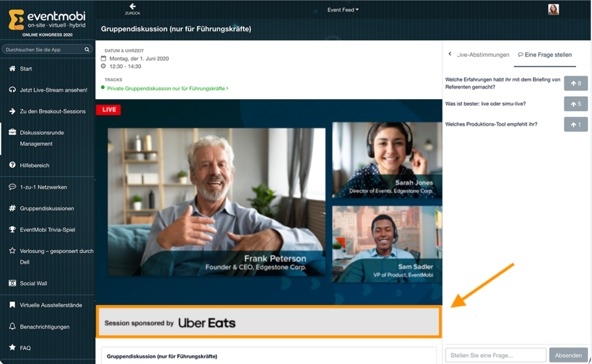The width and height of the screenshot is (592, 364).
Task: Click the Gruppendiskussionen hash icon
Action: 12,208
